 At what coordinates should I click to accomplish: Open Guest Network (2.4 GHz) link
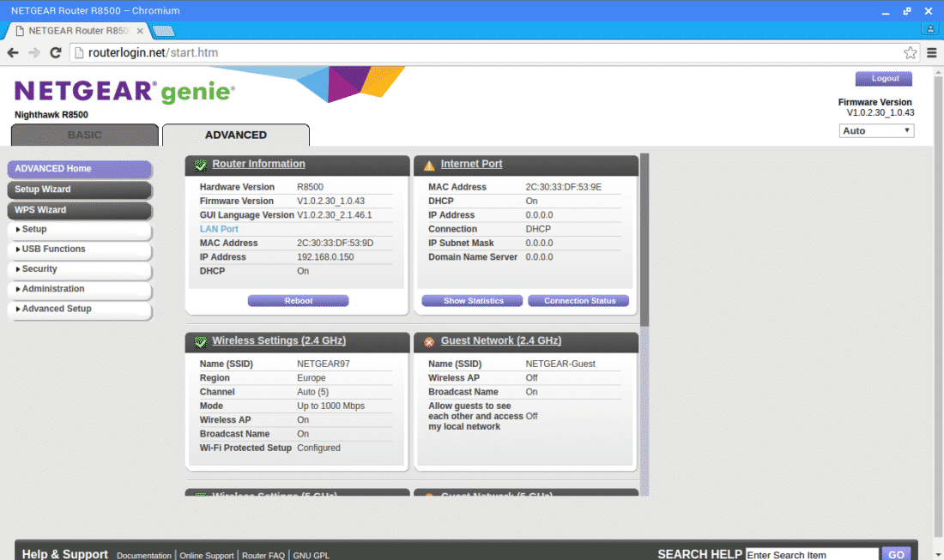coord(501,340)
